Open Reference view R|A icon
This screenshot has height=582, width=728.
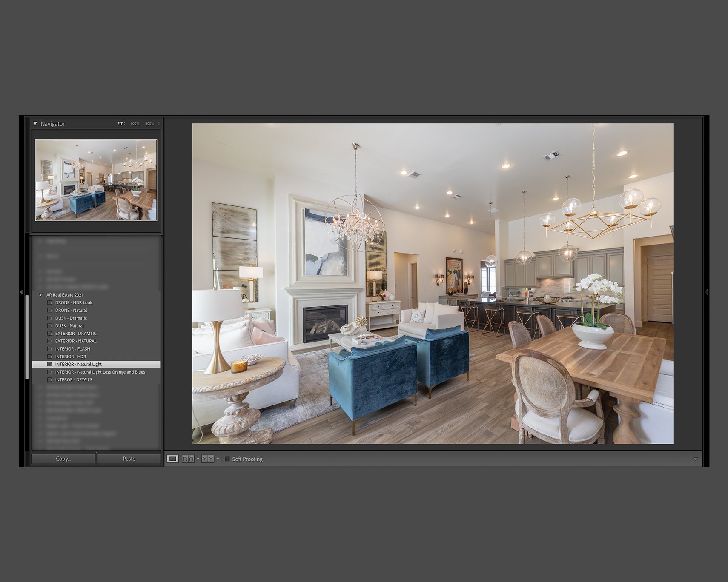point(188,459)
